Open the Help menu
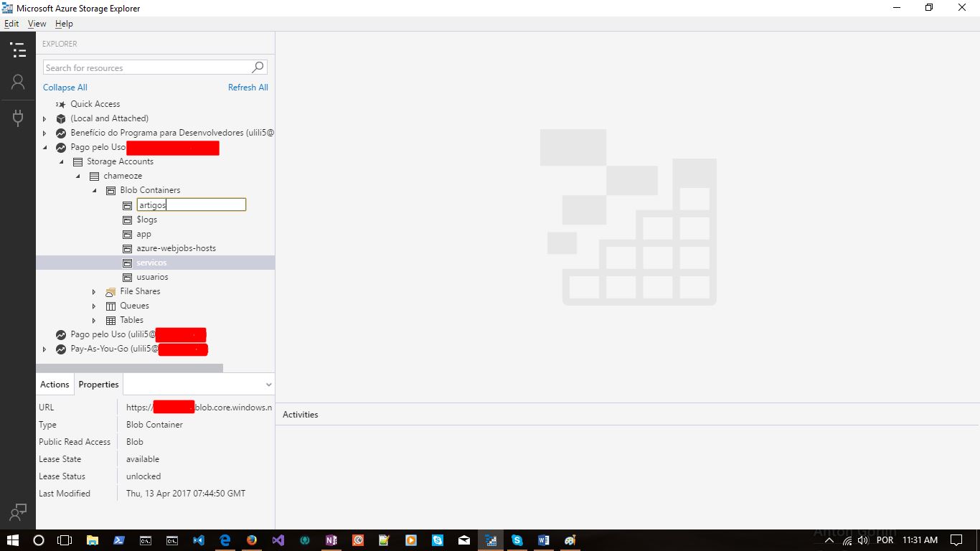The image size is (980, 551). pos(64,24)
